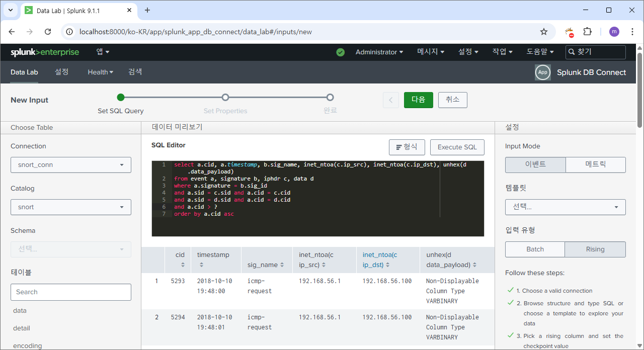Open the Connection dropdown snort_conn
This screenshot has width=644, height=350.
point(71,164)
